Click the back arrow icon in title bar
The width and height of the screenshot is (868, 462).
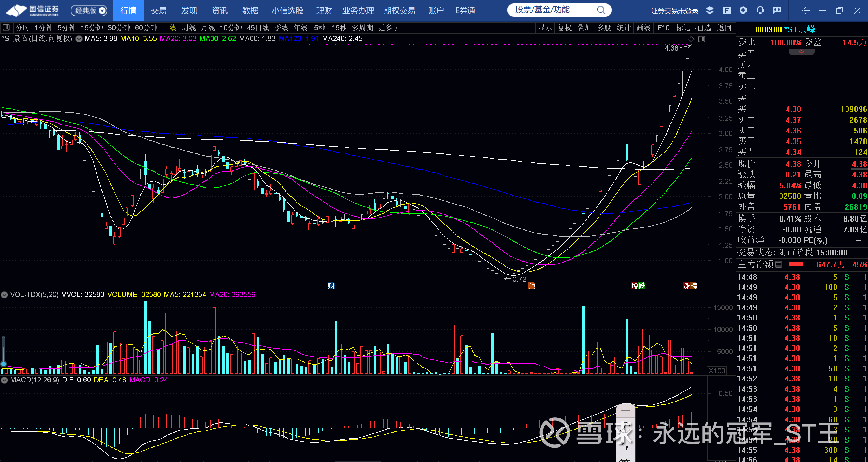806,10
